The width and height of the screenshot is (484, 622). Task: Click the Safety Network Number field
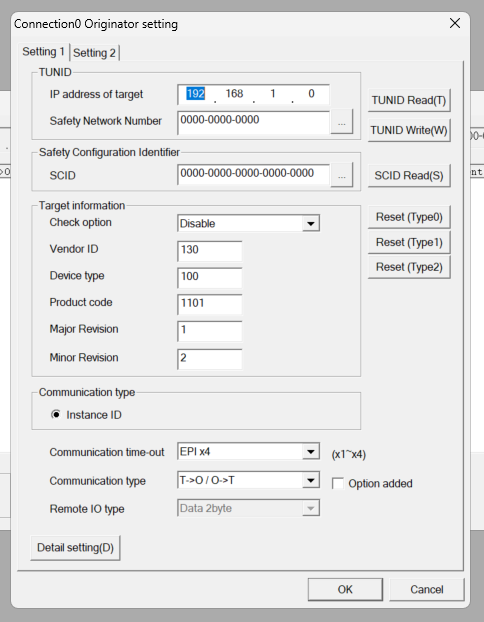(254, 123)
